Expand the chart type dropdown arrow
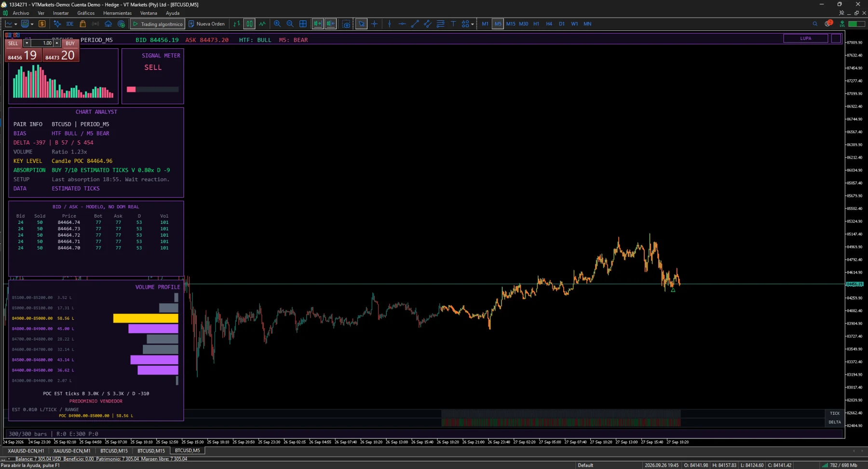Image resolution: width=868 pixels, height=469 pixels. (15, 24)
